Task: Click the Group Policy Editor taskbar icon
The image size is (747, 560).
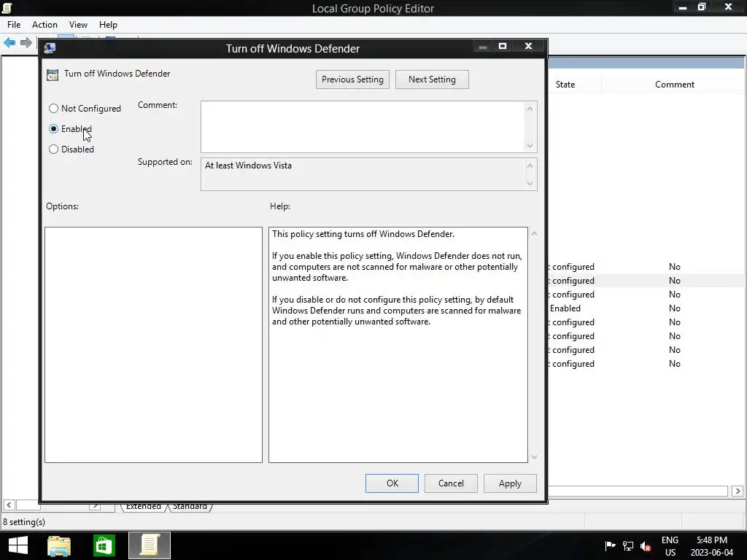Action: tap(150, 545)
